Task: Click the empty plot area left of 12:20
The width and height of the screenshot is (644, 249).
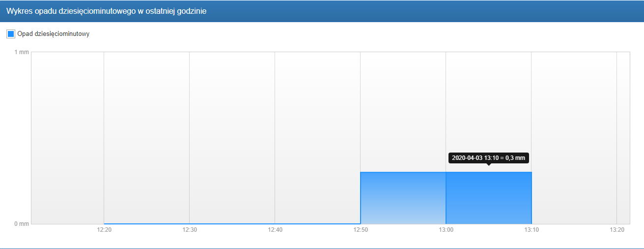Action: pos(67,138)
